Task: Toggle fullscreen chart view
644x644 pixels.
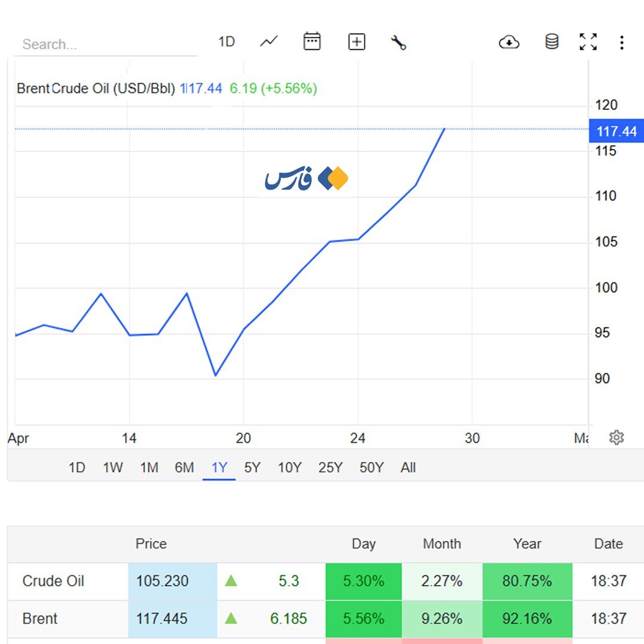Action: coord(588,42)
